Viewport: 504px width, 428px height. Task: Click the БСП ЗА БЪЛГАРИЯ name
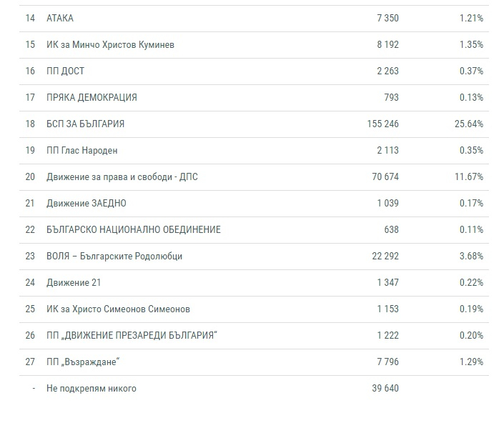click(x=85, y=124)
